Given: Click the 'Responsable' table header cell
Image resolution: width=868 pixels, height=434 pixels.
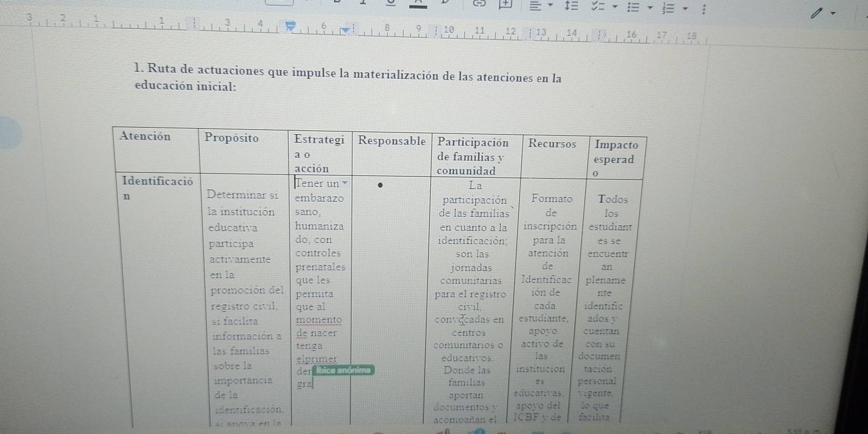Looking at the screenshot, I should [x=391, y=141].
